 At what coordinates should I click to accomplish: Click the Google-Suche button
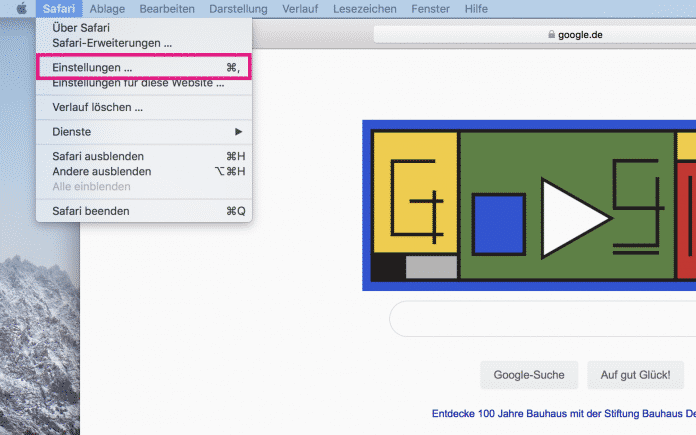(x=529, y=375)
